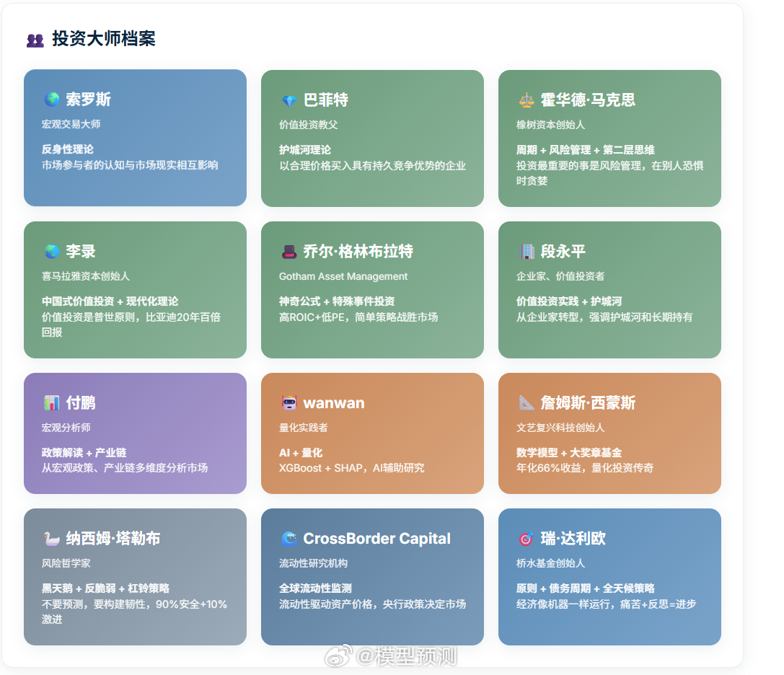The height and width of the screenshot is (675, 784).
Task: Click the store icon on the 付鹏 card
Action: 50,402
